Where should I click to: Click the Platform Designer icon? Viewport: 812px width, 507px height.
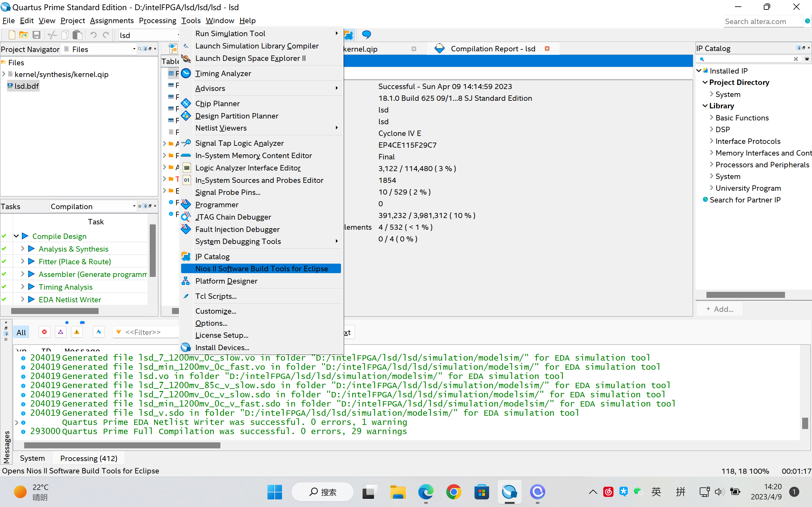coord(186,281)
